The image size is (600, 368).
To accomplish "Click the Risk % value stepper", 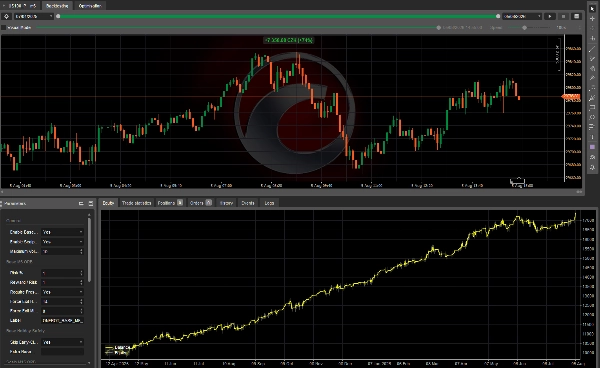I will pyautogui.click(x=81, y=273).
